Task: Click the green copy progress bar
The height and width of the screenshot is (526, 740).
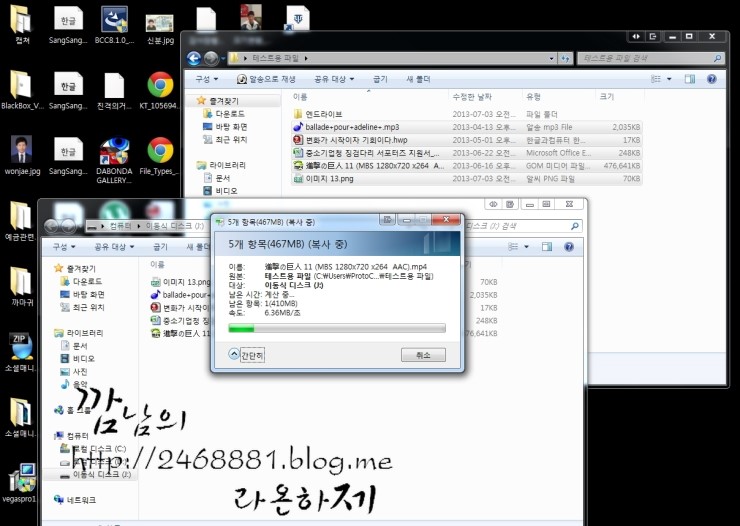Action: coord(337,327)
